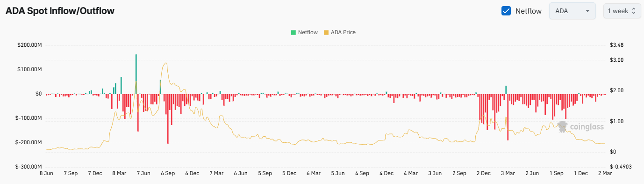Click the 8 Jun date label
Viewport: 644px width, 184px height.
coord(46,173)
